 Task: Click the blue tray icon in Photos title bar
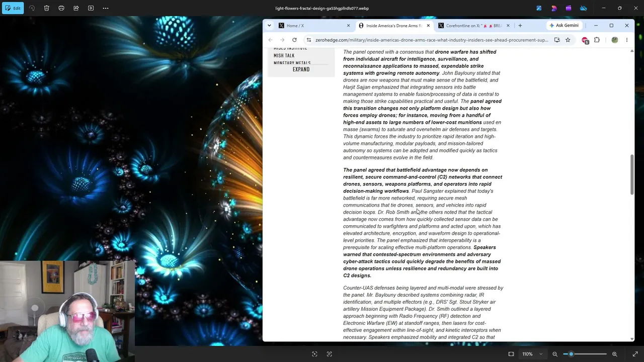(x=539, y=8)
